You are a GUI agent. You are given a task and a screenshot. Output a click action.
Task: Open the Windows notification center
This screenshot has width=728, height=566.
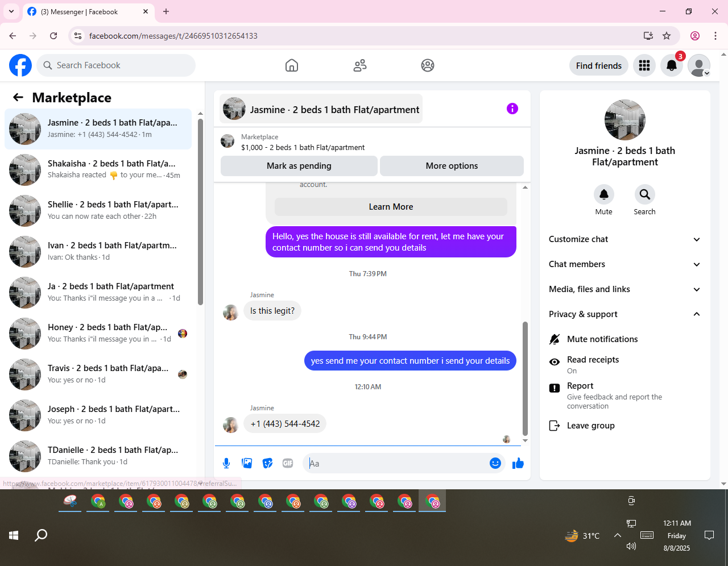coord(709,535)
